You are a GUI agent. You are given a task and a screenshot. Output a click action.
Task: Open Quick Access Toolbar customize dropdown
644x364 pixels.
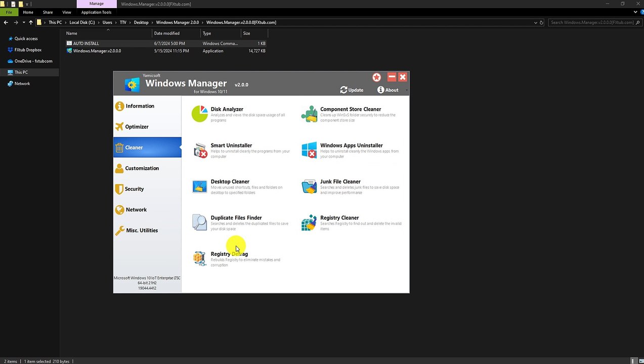(x=26, y=4)
